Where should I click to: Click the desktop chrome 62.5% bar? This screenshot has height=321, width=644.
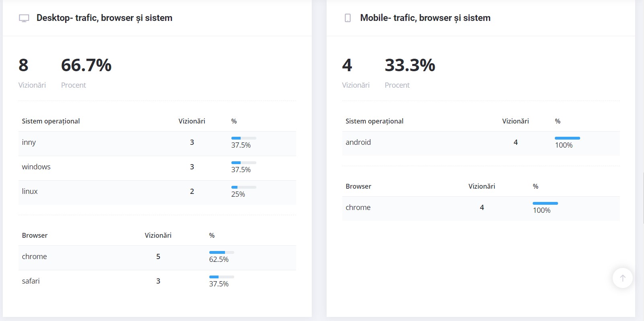pyautogui.click(x=221, y=252)
